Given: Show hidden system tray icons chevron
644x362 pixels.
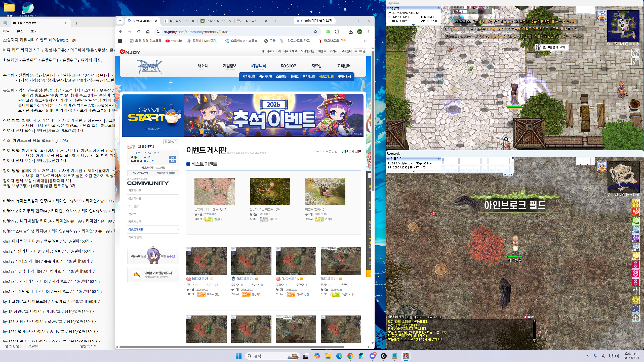Looking at the screenshot, I should (587, 356).
